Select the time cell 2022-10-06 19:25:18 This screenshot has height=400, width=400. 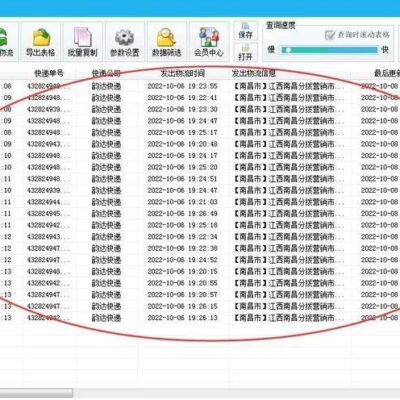click(183, 225)
